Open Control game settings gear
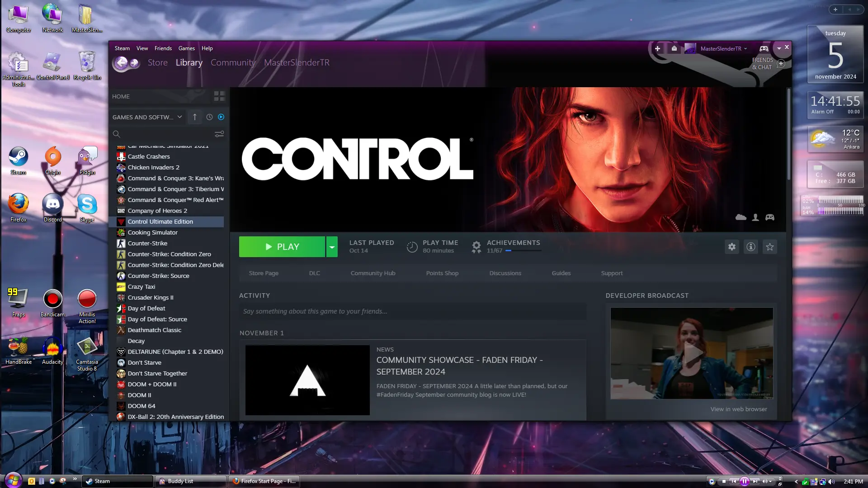 pyautogui.click(x=732, y=247)
